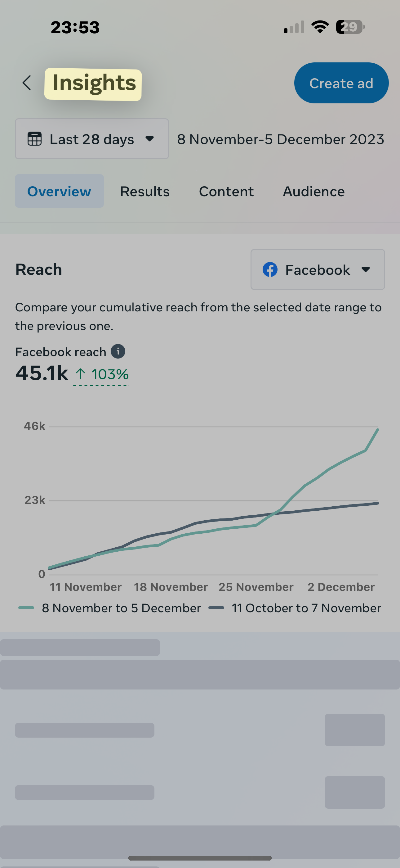
Task: Tap the Wi-Fi icon in status bar
Action: point(320,27)
